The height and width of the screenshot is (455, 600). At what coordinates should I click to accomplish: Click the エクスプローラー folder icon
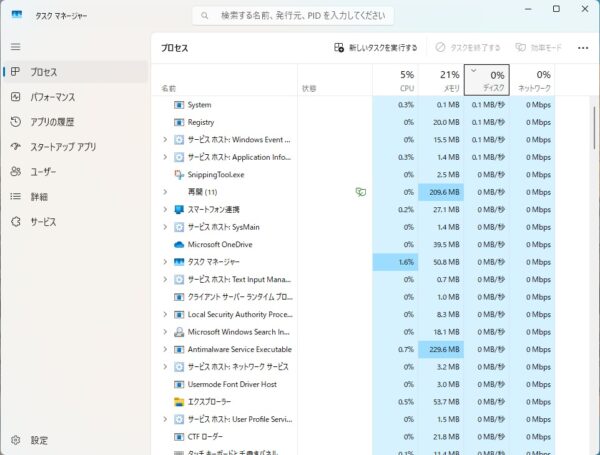179,402
